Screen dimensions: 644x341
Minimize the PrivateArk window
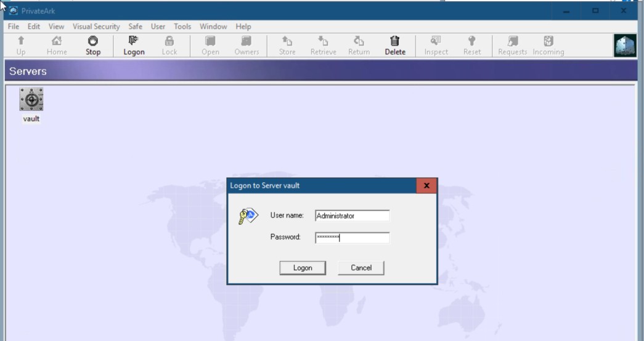click(x=566, y=11)
